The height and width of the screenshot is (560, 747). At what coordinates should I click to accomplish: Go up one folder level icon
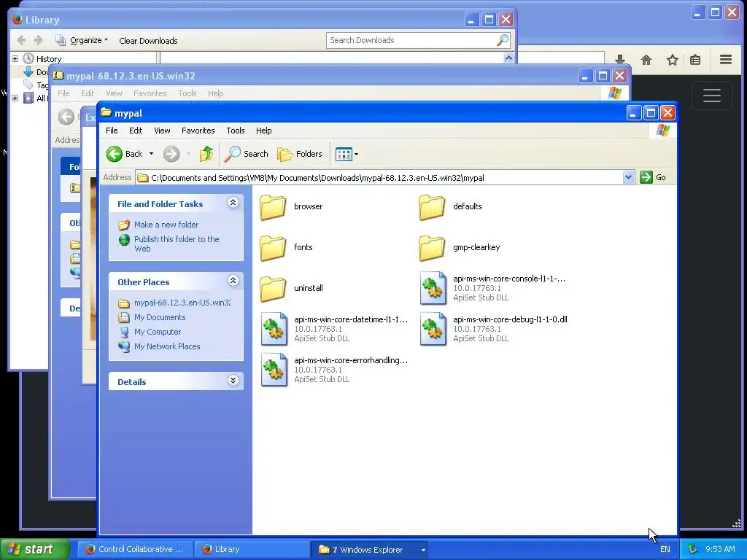(206, 154)
